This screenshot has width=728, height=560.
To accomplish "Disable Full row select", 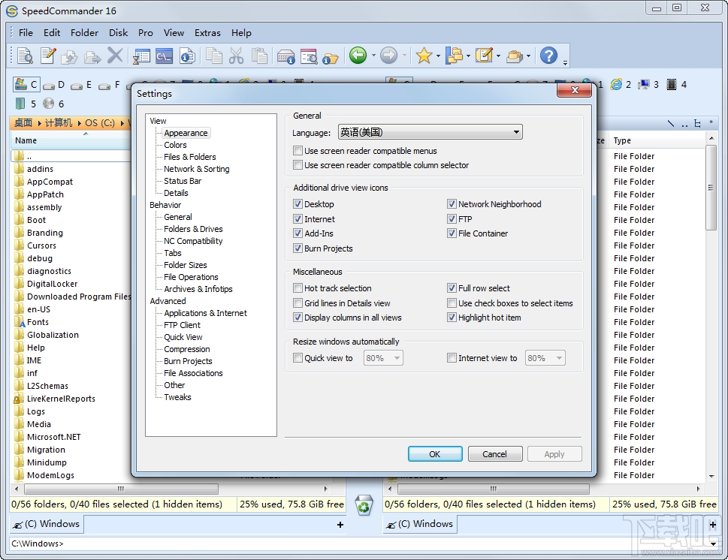I will point(452,288).
